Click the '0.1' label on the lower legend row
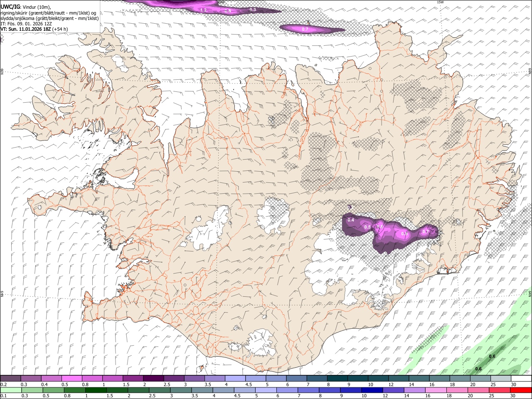 click(4, 396)
